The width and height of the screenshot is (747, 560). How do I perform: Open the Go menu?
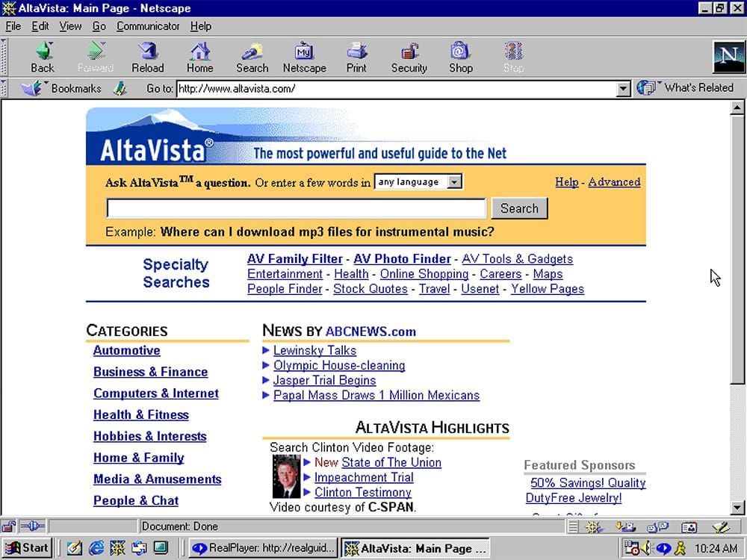[99, 26]
